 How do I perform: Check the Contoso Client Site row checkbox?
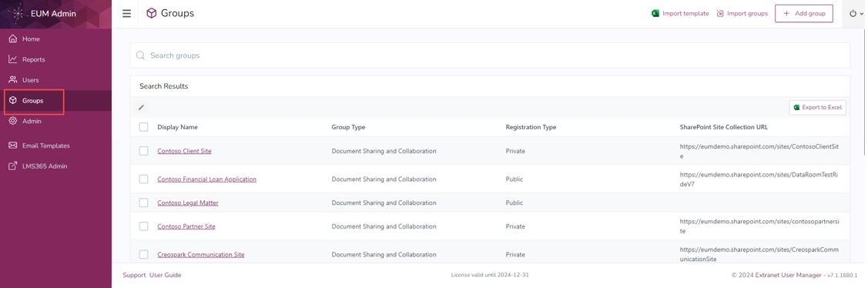pos(143,151)
